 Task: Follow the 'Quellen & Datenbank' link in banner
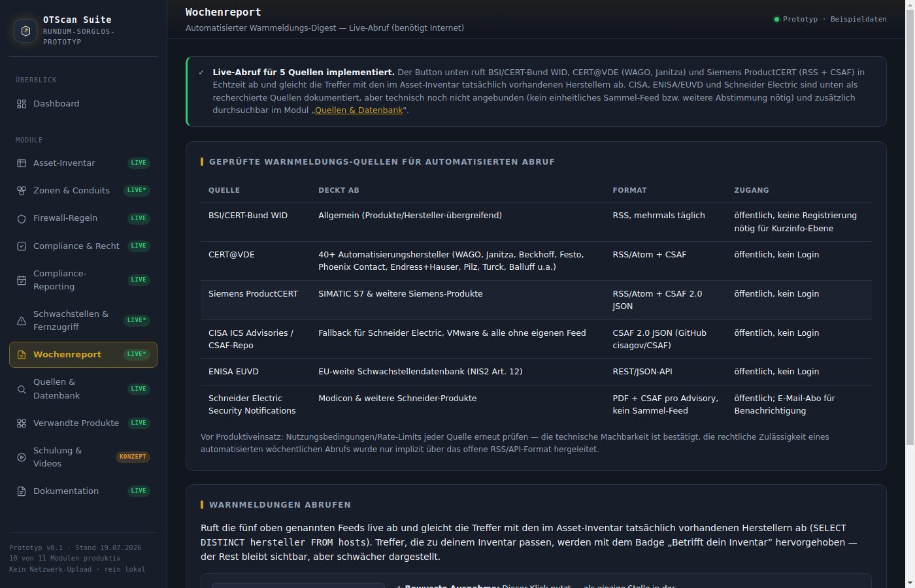click(x=359, y=110)
